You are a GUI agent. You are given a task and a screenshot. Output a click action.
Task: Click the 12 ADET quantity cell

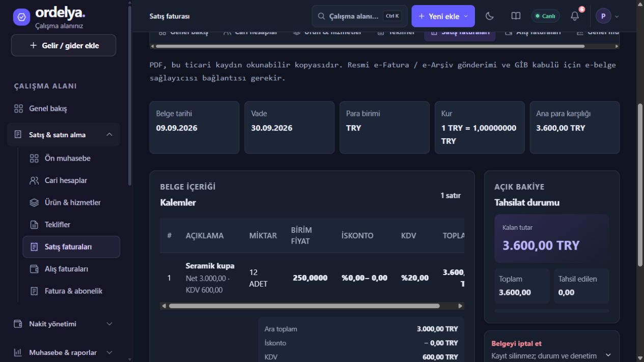tap(258, 278)
